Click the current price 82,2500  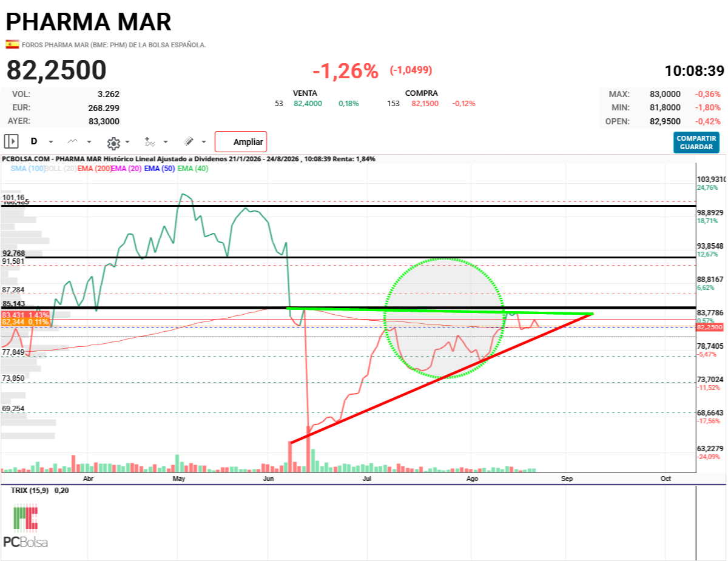coord(56,70)
